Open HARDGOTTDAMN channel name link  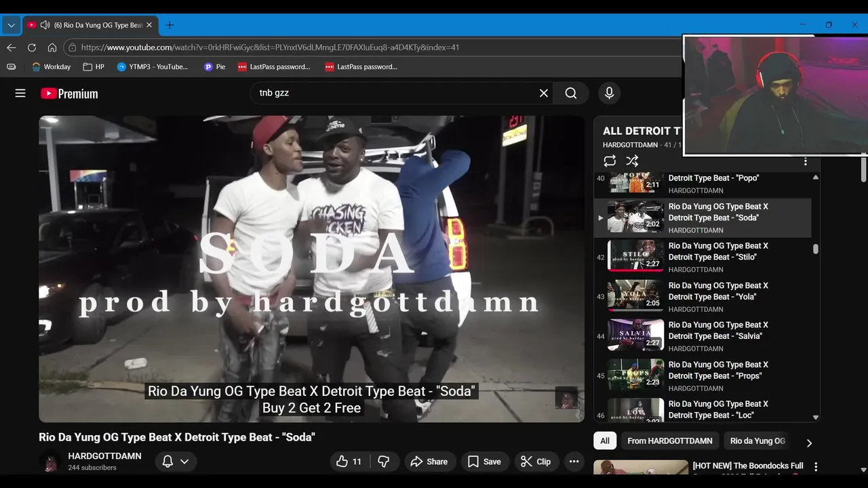104,456
